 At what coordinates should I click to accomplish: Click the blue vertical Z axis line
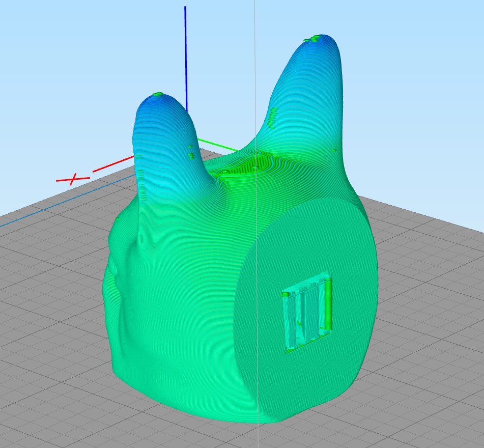click(186, 59)
